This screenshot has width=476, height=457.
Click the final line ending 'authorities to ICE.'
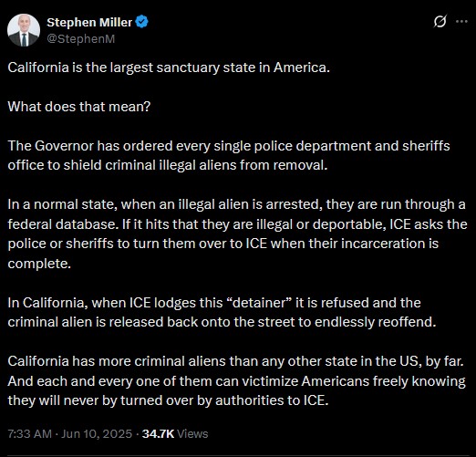(168, 400)
